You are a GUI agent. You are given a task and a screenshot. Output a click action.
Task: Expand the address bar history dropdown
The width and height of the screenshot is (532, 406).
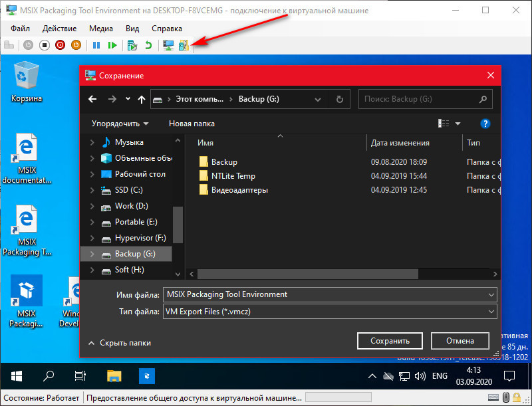318,99
